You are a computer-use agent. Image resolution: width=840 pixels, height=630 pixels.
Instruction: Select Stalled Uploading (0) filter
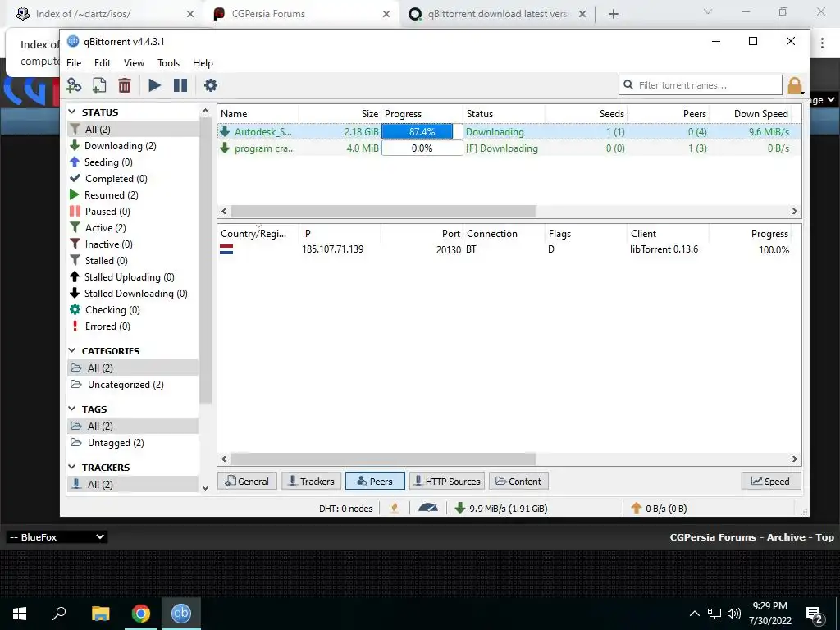129,277
